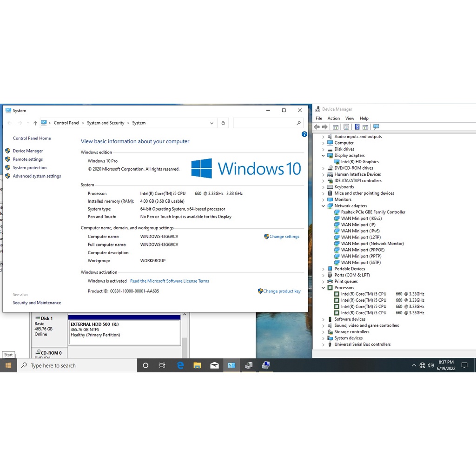Click the Windows Start button

tap(8, 365)
